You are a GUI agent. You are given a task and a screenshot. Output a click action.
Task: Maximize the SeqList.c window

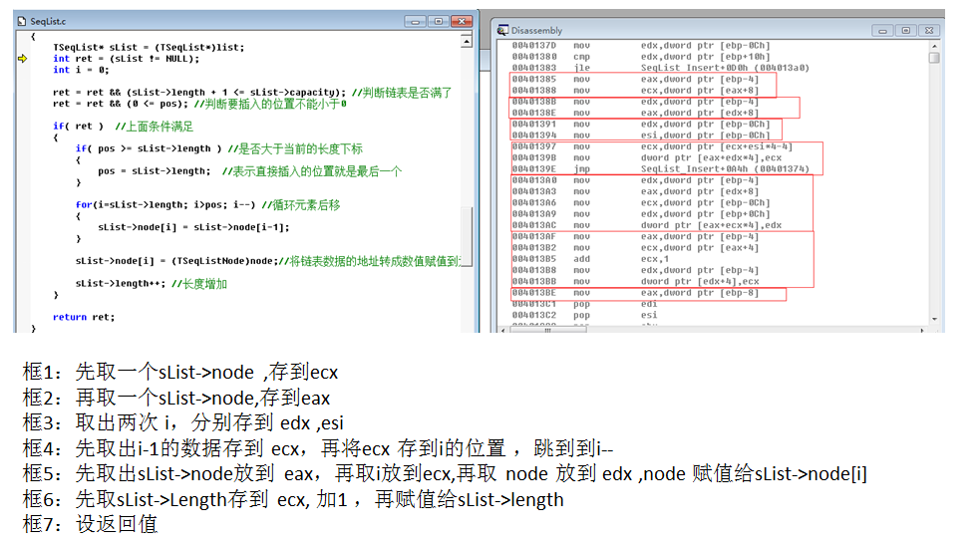pos(438,21)
